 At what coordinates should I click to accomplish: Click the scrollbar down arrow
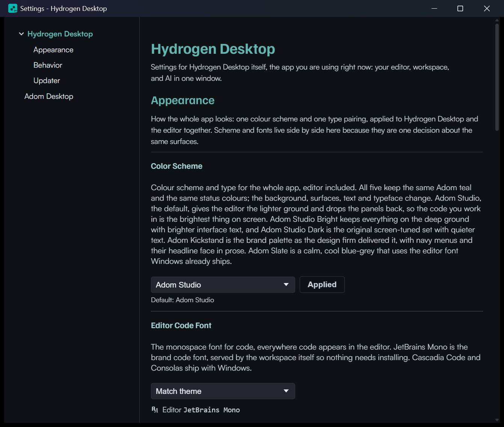(x=497, y=420)
